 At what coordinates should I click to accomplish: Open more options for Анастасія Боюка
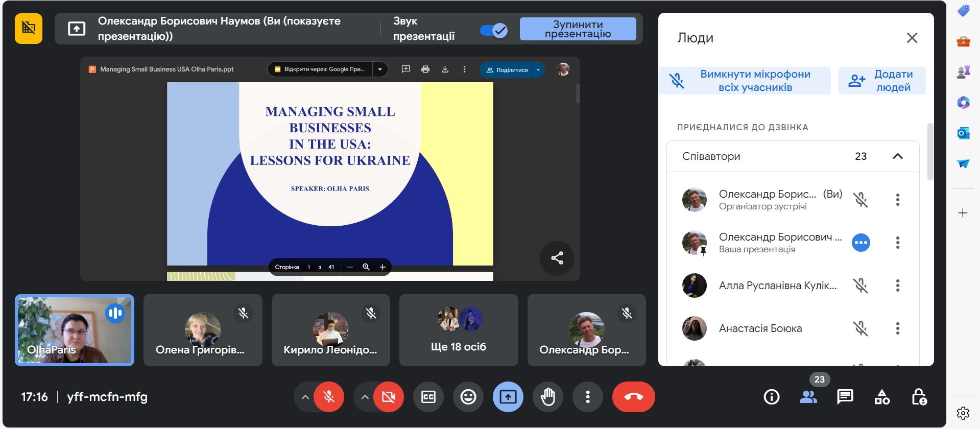(897, 328)
